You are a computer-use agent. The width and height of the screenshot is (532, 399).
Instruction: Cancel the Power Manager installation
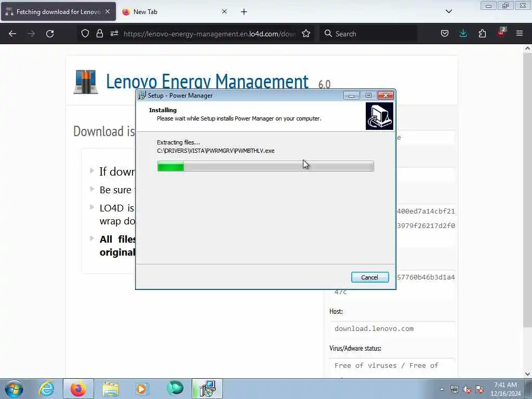[x=370, y=277]
